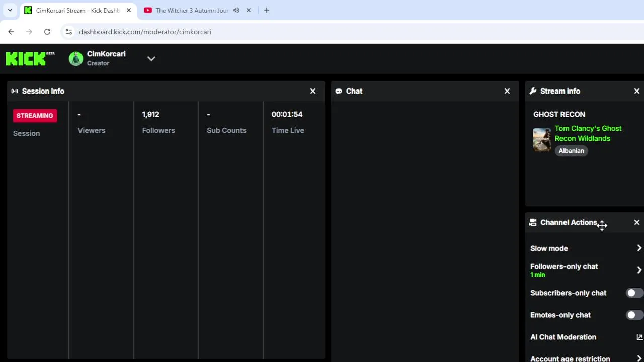
Task: Click the Session label under STREAMING
Action: (26, 133)
